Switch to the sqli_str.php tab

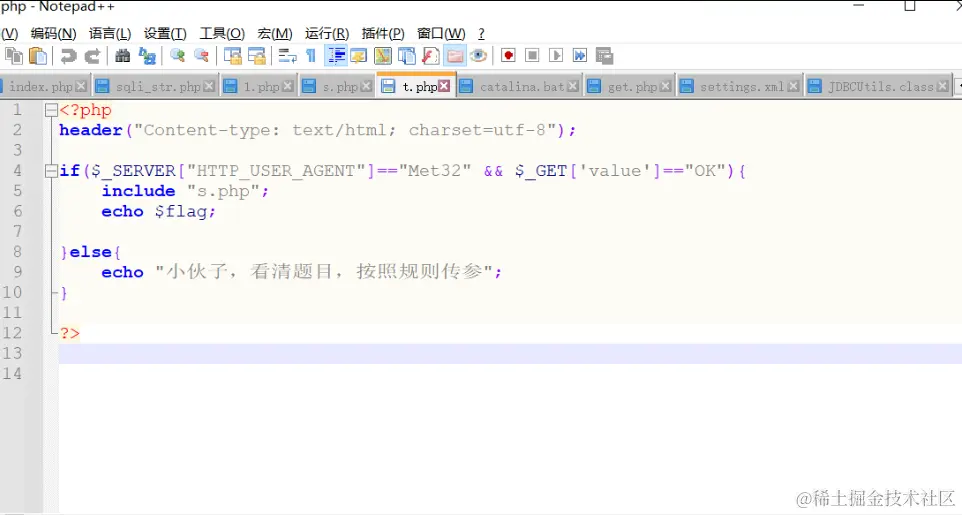[x=158, y=87]
